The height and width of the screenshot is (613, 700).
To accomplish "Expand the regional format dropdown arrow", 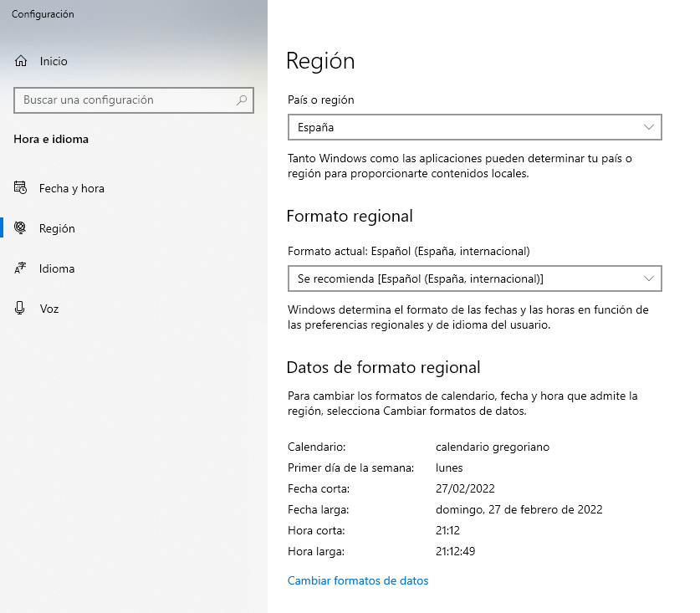I will [649, 278].
